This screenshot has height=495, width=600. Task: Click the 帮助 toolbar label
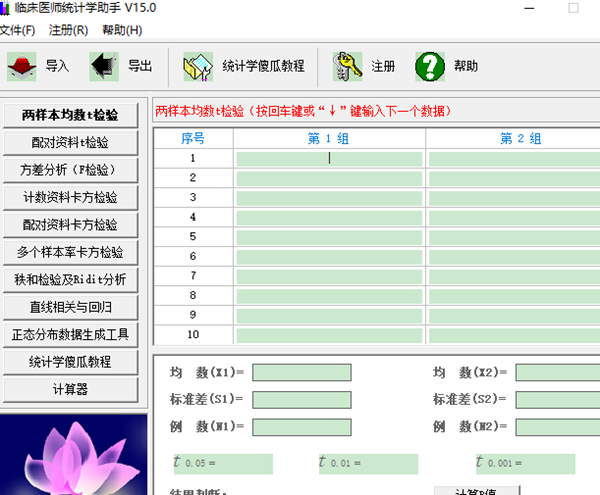[x=466, y=66]
